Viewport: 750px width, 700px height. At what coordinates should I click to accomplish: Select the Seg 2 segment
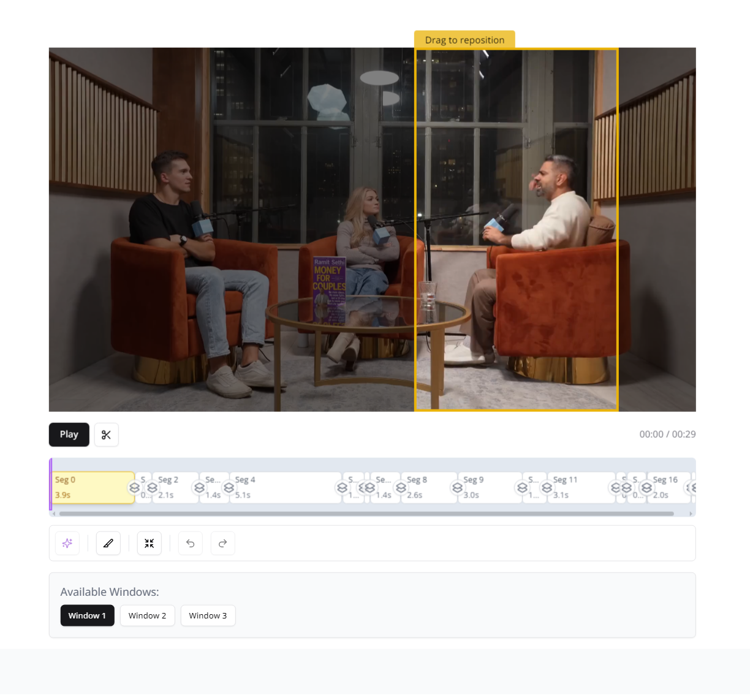[x=175, y=488]
